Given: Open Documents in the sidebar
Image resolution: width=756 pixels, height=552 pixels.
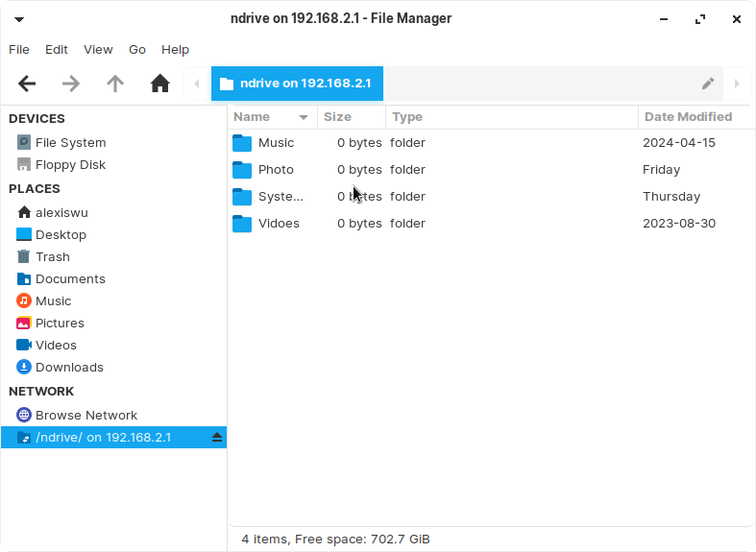Looking at the screenshot, I should [113, 279].
